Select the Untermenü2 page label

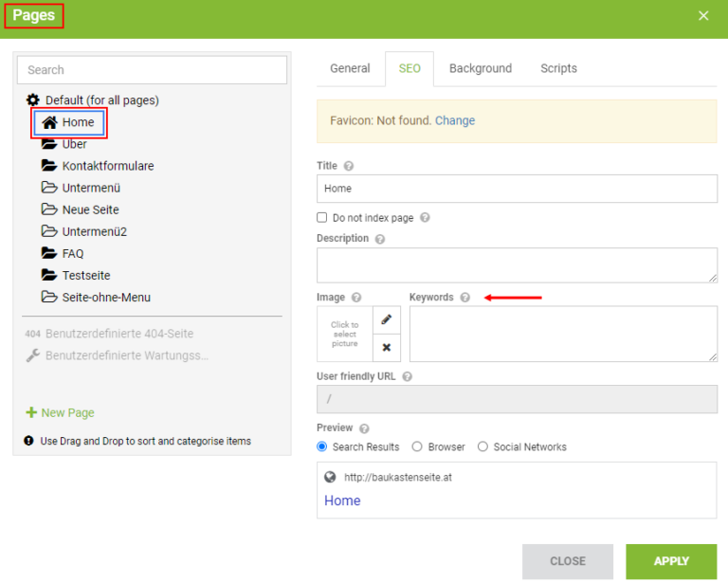coord(95,231)
